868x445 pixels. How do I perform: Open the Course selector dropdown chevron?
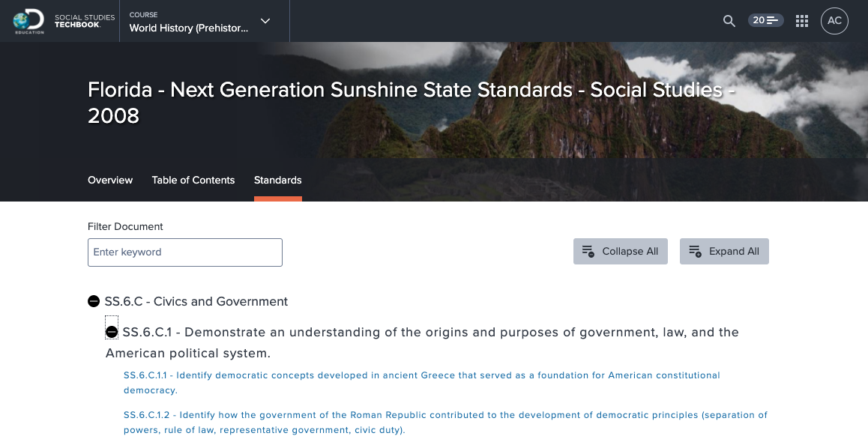265,21
